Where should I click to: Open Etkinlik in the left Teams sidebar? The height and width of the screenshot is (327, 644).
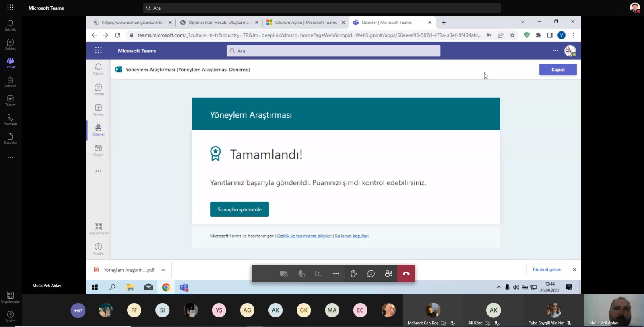tap(10, 25)
